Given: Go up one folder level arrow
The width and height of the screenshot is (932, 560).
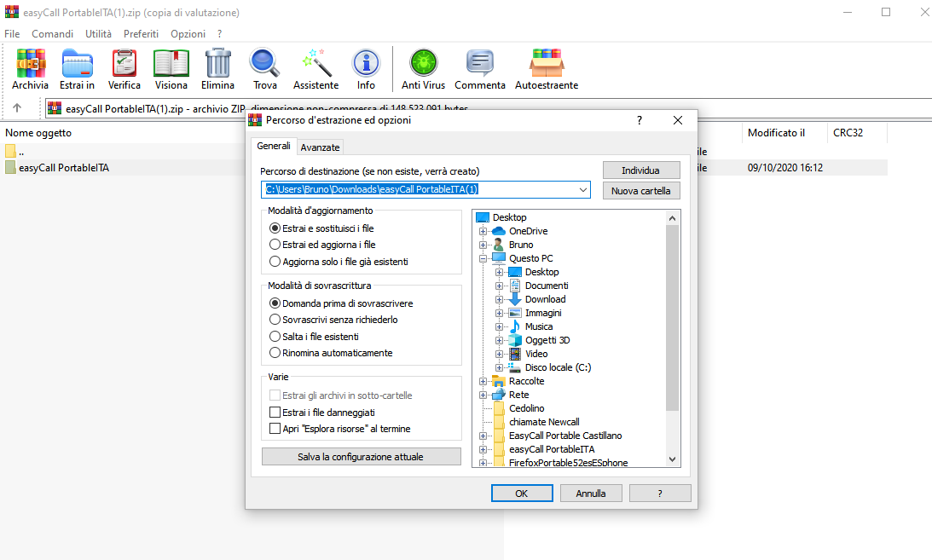Looking at the screenshot, I should coord(17,108).
